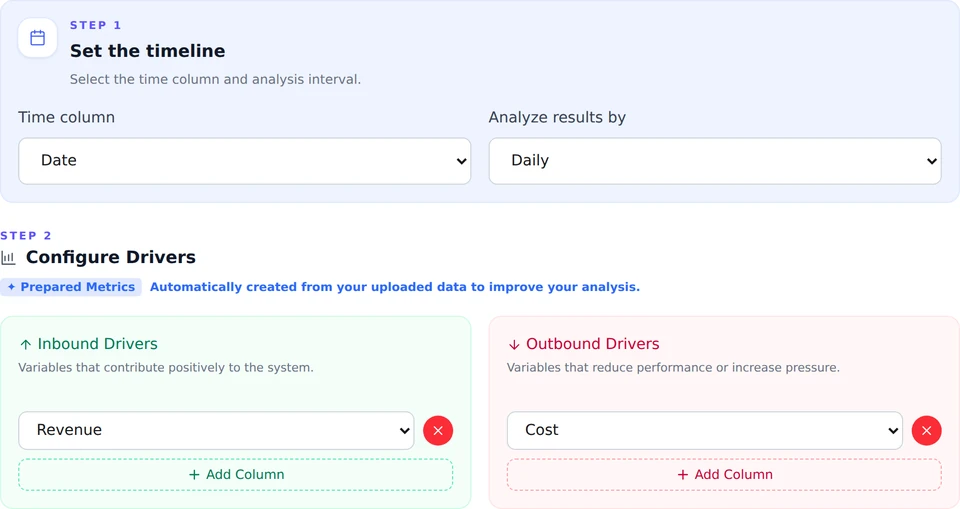The height and width of the screenshot is (509, 960).
Task: Open the Time column Date dropdown
Action: [245, 161]
